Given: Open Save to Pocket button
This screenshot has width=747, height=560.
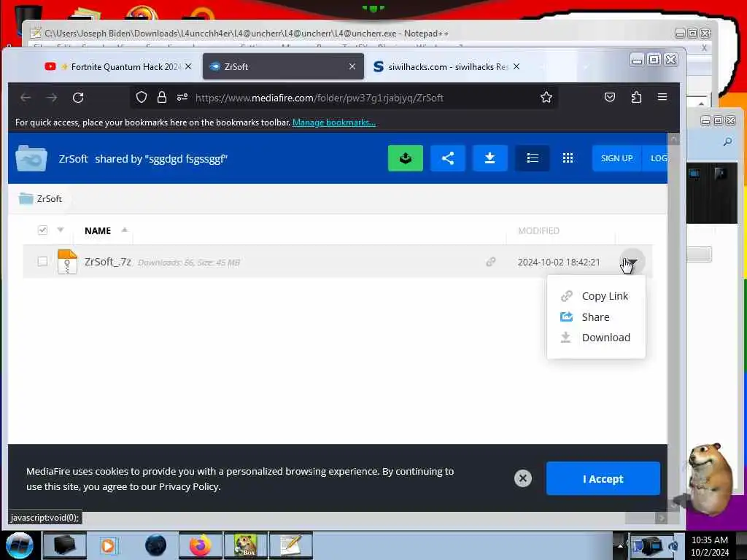Looking at the screenshot, I should (x=610, y=98).
